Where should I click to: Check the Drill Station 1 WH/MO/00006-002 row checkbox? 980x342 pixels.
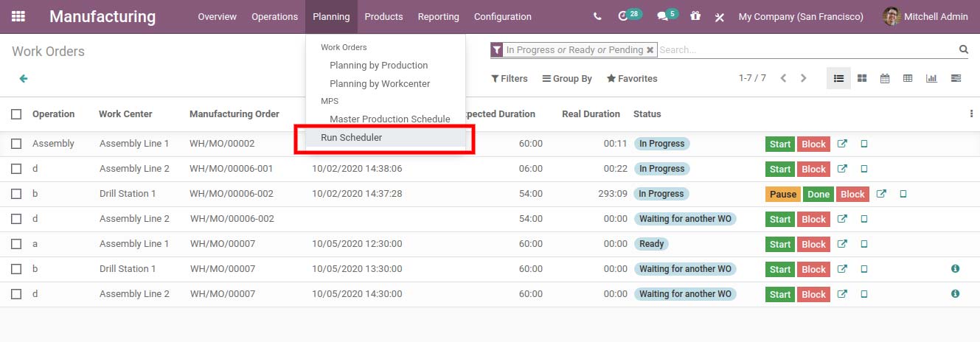pos(16,194)
